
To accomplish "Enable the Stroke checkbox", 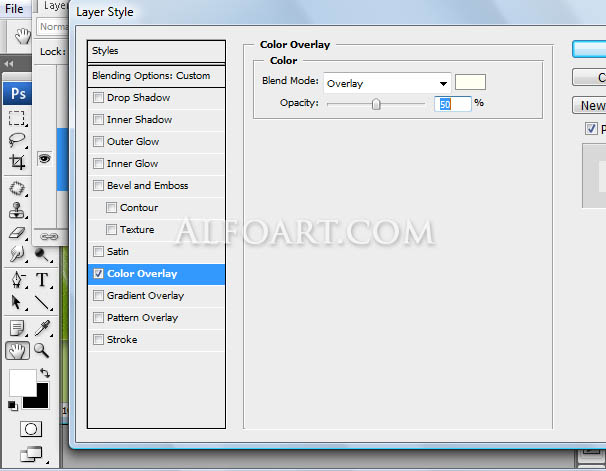I will tap(98, 340).
